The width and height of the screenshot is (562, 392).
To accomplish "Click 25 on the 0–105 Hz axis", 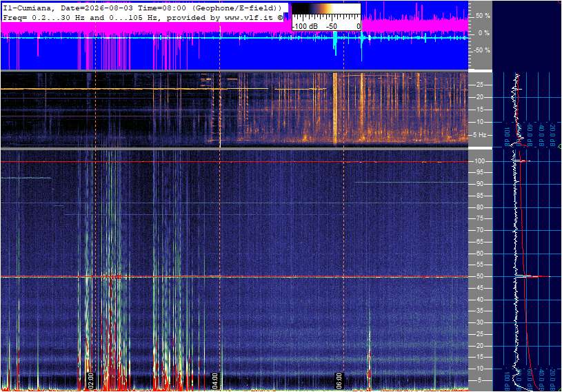I will [479, 334].
